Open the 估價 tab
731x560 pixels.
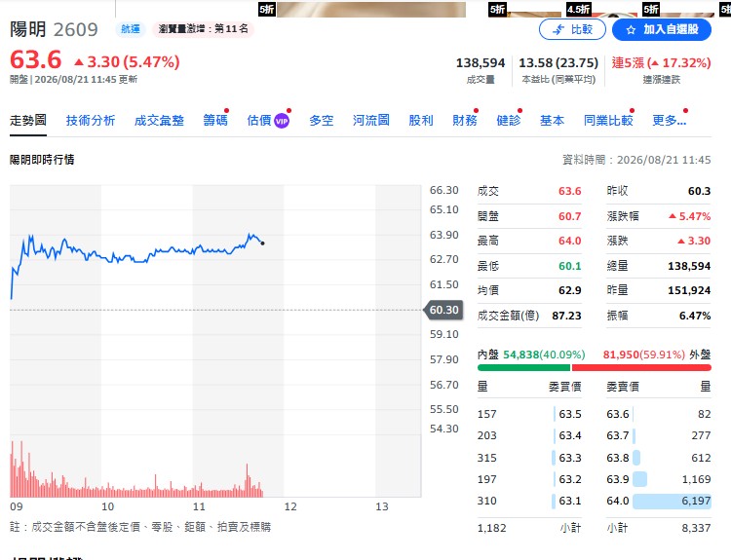tap(259, 121)
